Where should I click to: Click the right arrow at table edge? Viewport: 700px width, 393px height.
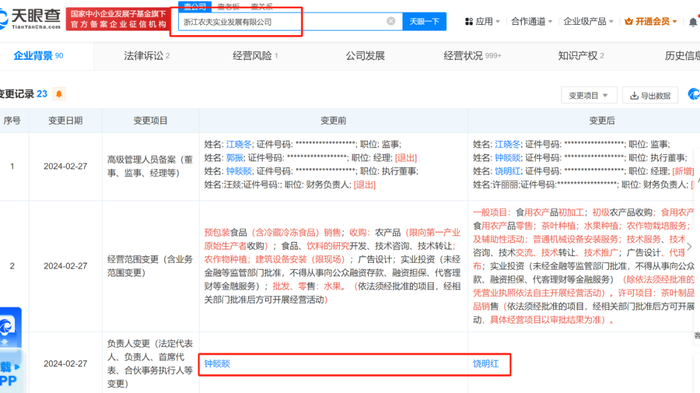point(690,247)
